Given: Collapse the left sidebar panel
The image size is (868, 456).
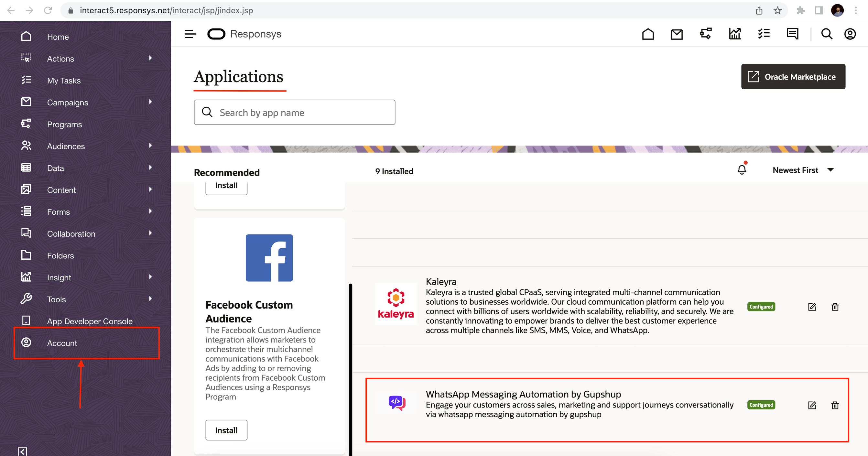Looking at the screenshot, I should (22, 451).
